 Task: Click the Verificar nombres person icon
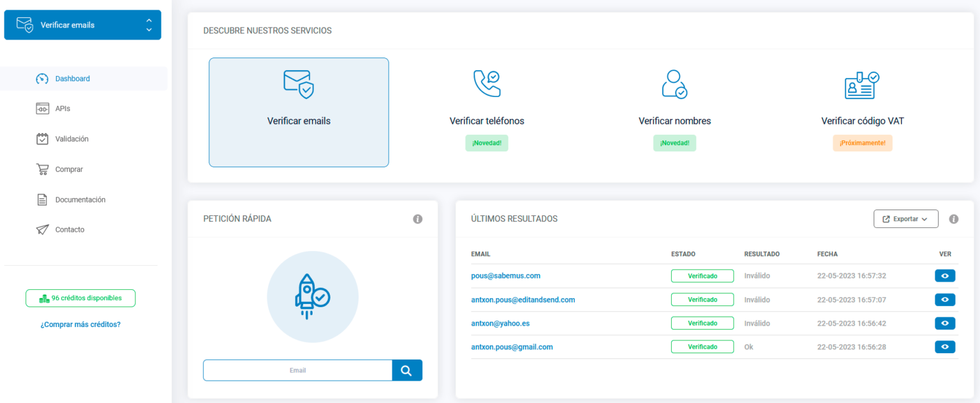674,84
